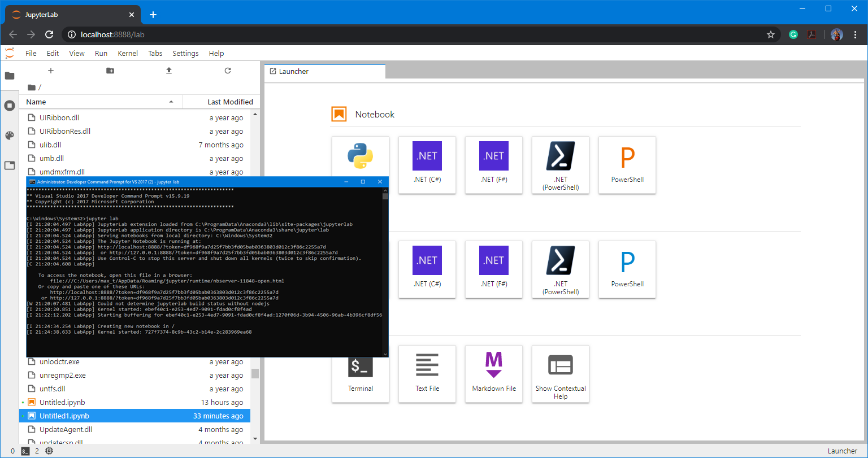
Task: Create a new folder in file browser
Action: pyautogui.click(x=110, y=71)
